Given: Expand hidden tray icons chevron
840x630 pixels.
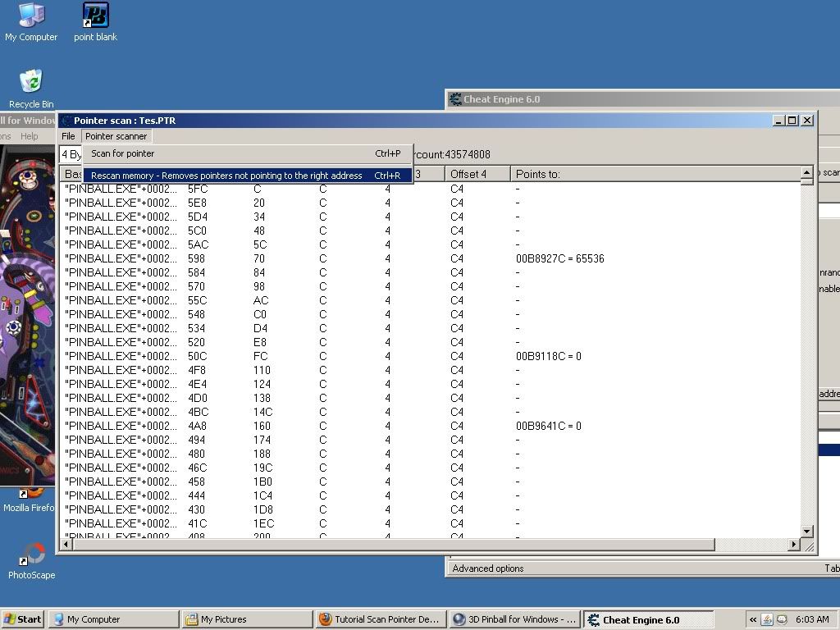Looking at the screenshot, I should pos(753,619).
